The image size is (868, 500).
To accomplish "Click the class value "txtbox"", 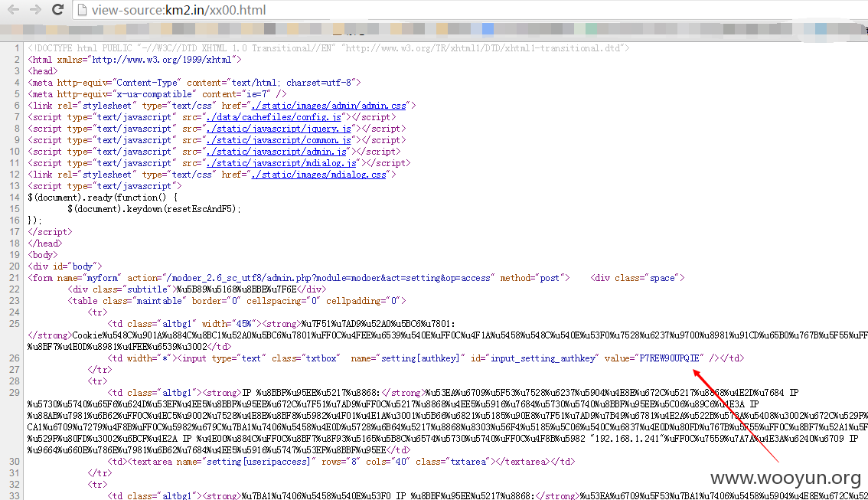I will click(x=321, y=358).
